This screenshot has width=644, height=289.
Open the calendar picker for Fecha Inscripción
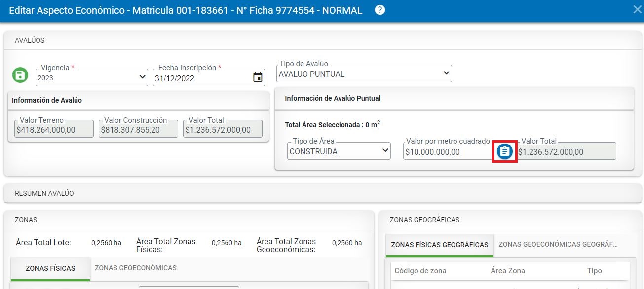coord(258,77)
